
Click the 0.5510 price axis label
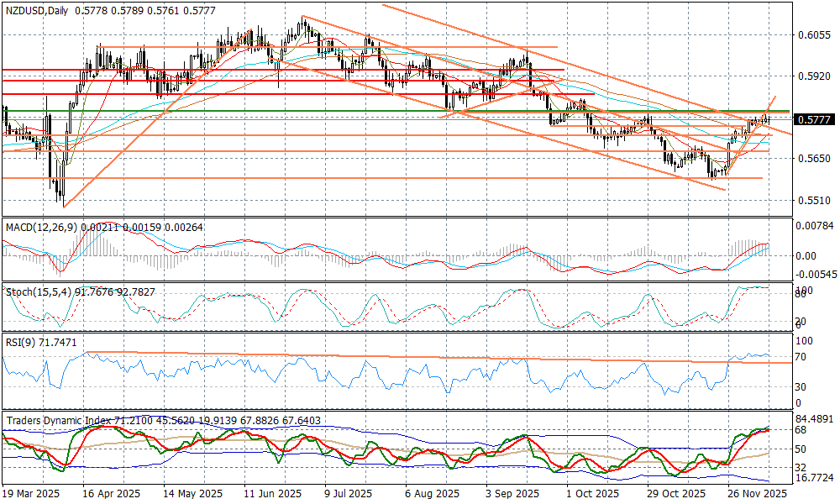click(x=813, y=200)
